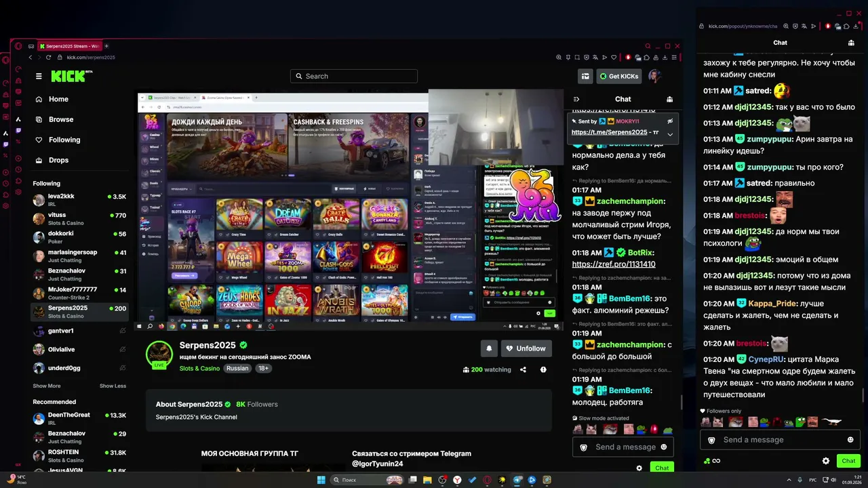This screenshot has width=868, height=488.
Task: Open DeenTheGreat in Recommended list
Action: tap(79, 419)
